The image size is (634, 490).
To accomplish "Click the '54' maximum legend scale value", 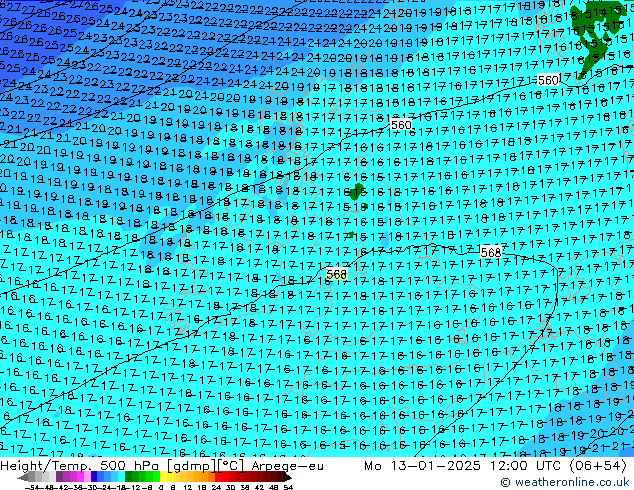I will tap(288, 487).
